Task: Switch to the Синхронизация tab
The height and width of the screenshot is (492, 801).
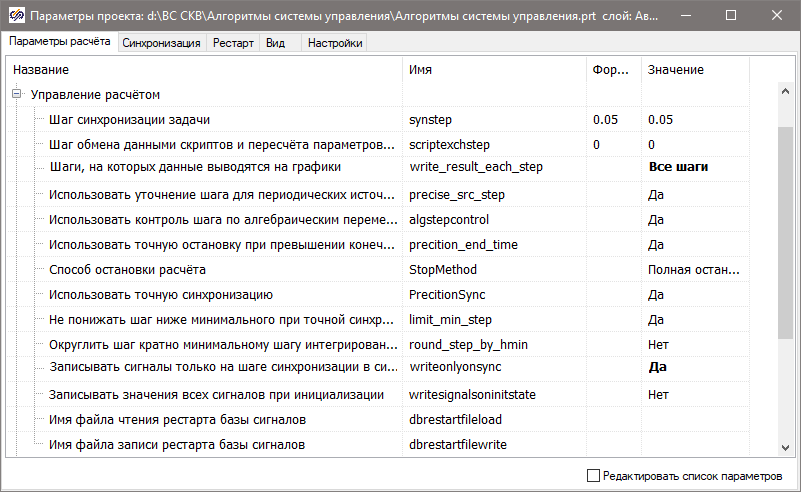Action: tap(162, 43)
